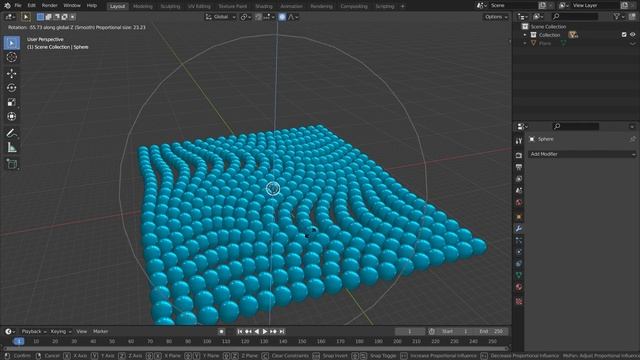This screenshot has height=360, width=640.
Task: Click the End frame 250 field
Action: pyautogui.click(x=491, y=331)
